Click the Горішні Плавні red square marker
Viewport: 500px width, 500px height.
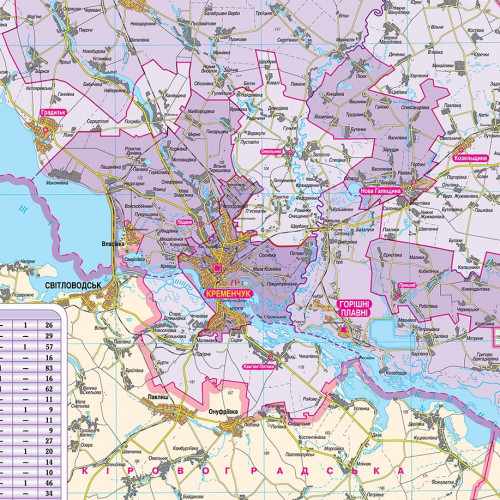[343, 330]
